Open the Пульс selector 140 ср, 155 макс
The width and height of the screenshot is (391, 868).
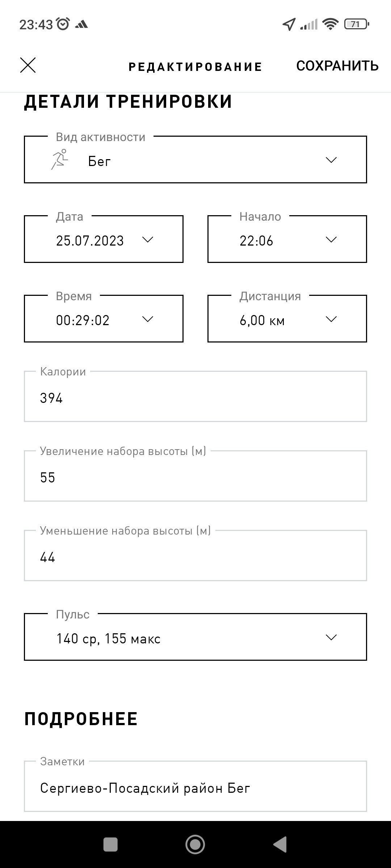[195, 637]
